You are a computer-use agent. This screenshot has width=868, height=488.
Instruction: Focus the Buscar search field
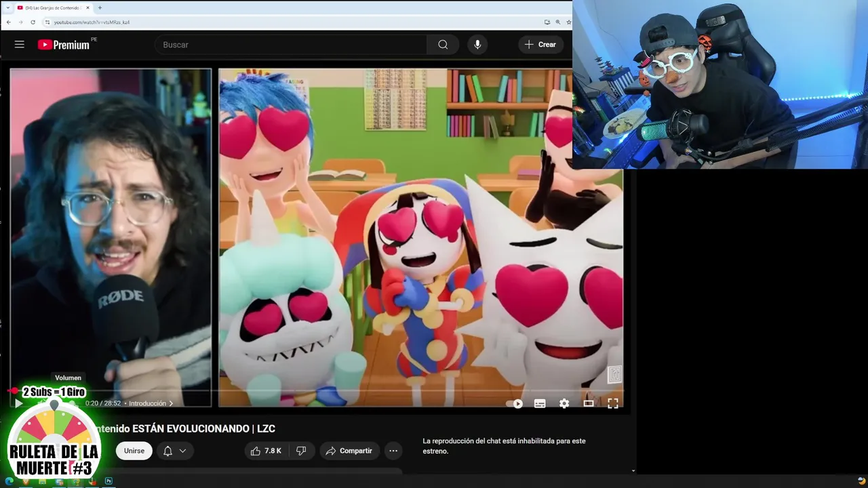tap(292, 45)
